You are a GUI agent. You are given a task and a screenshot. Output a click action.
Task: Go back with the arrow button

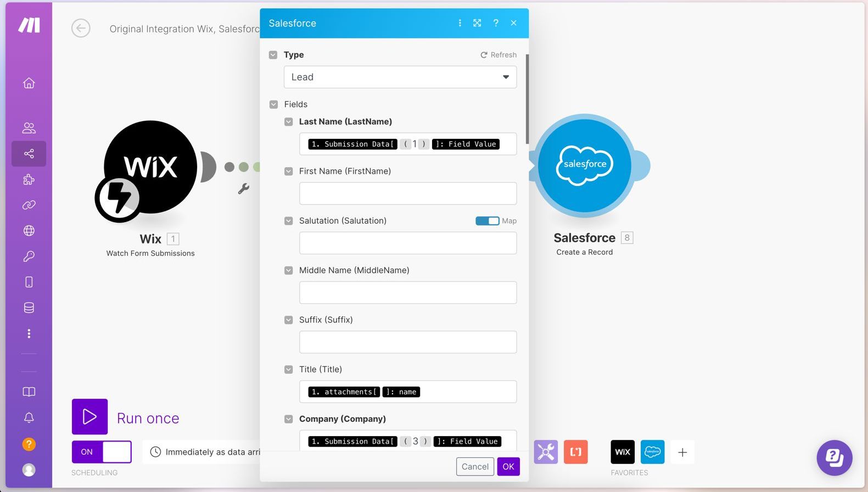tap(81, 28)
